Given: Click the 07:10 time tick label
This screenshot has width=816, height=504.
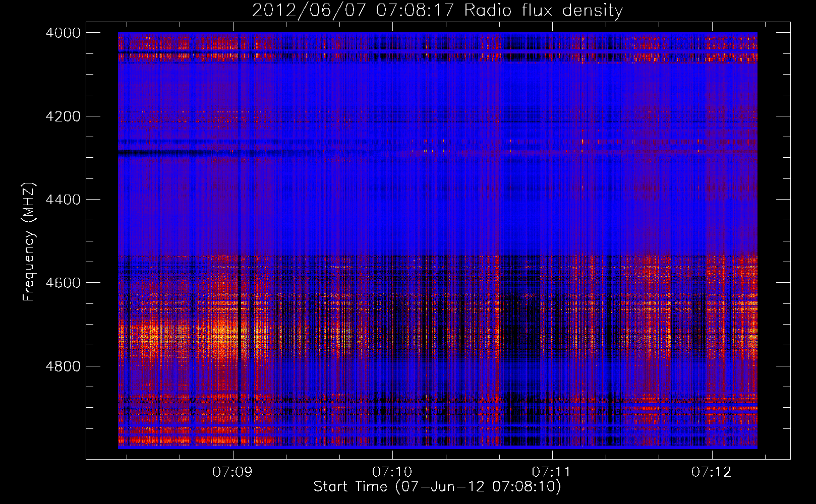Looking at the screenshot, I should pyautogui.click(x=392, y=472).
